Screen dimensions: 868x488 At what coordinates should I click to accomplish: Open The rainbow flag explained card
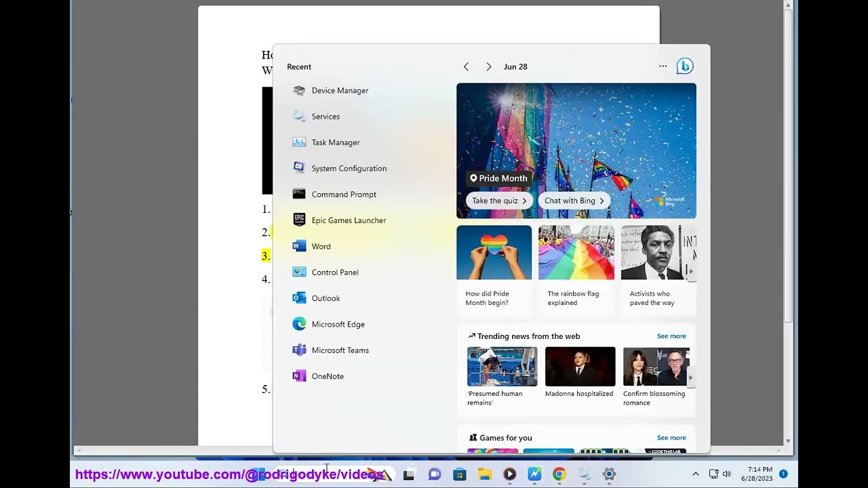[576, 268]
